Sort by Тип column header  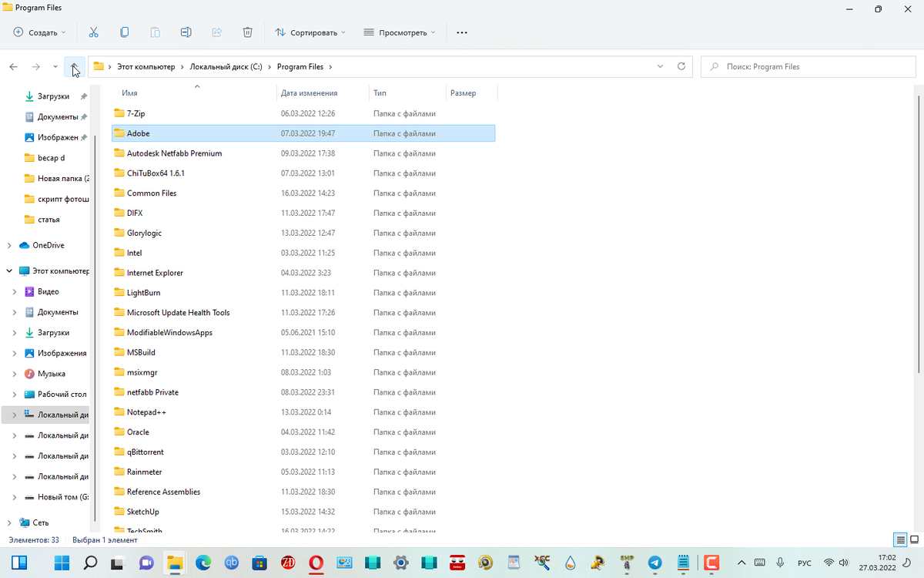[380, 93]
